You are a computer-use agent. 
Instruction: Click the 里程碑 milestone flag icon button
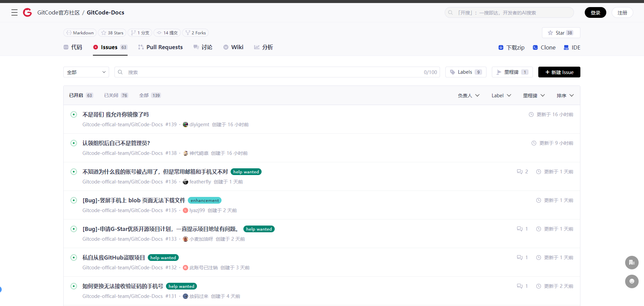pos(499,72)
